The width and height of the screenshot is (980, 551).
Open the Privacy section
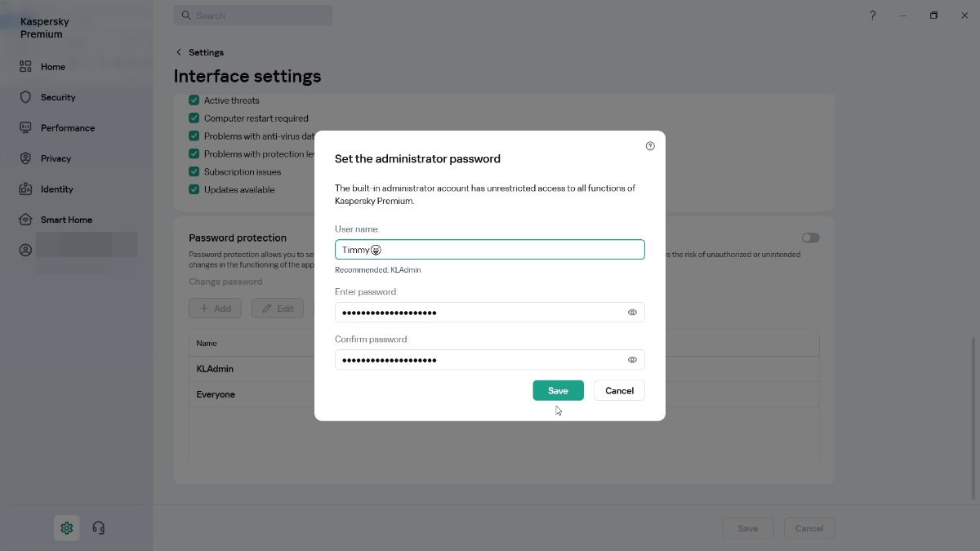tap(25, 158)
